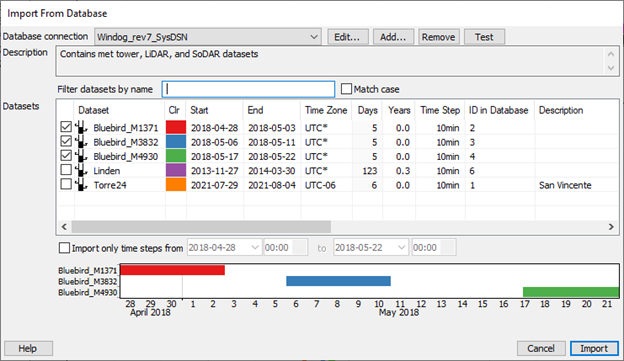The height and width of the screenshot is (361, 624).
Task: Enable Import only time steps from checkbox
Action: point(64,248)
